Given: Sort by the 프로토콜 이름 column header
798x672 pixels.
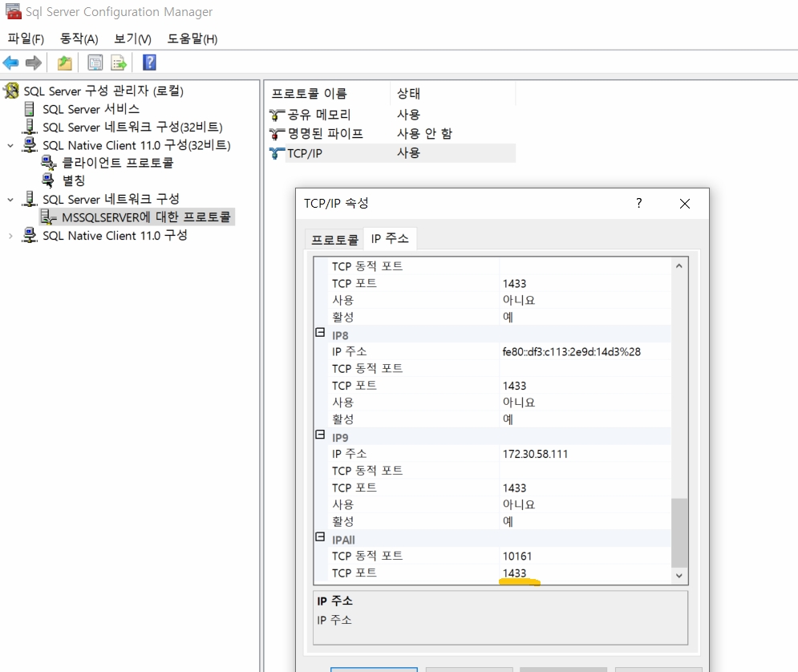Looking at the screenshot, I should click(x=327, y=94).
